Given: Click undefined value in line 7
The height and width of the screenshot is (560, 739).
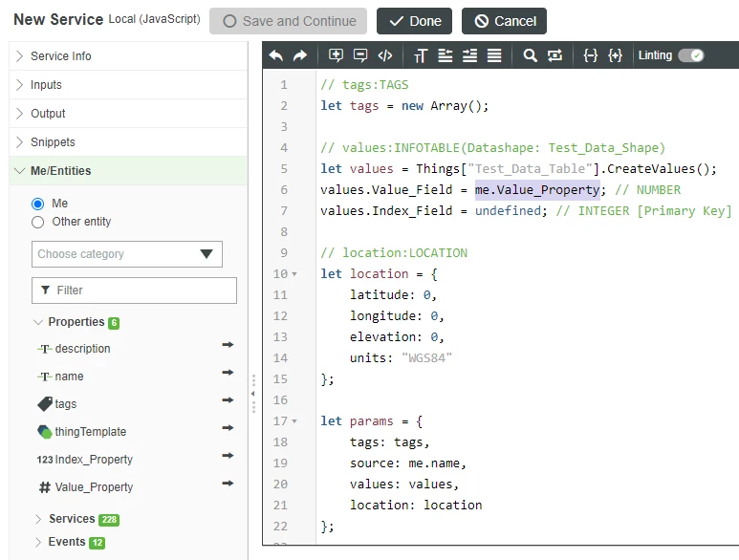Looking at the screenshot, I should point(508,210).
